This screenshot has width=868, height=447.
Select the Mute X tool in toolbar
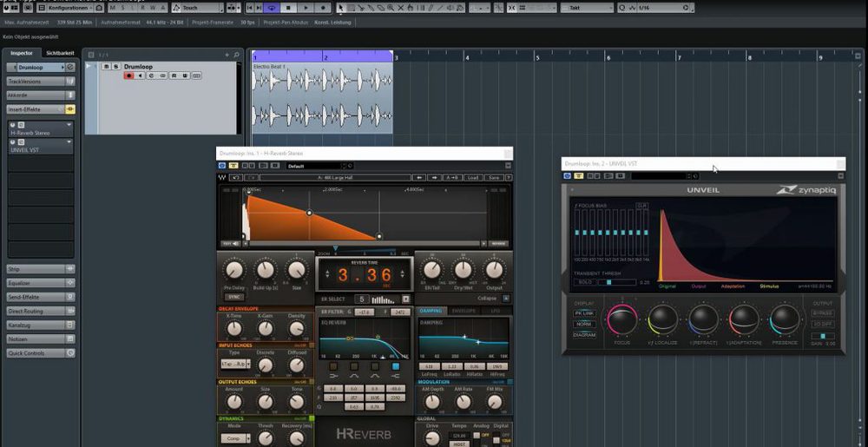tap(401, 8)
